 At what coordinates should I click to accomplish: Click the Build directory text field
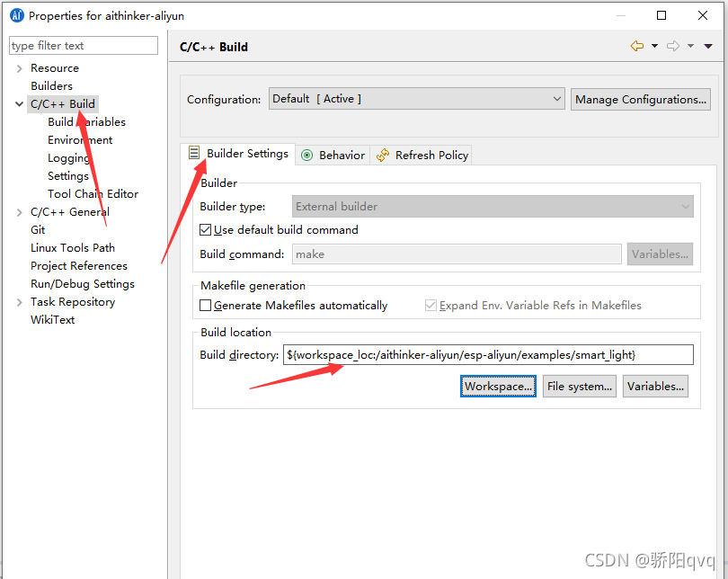[x=488, y=355]
